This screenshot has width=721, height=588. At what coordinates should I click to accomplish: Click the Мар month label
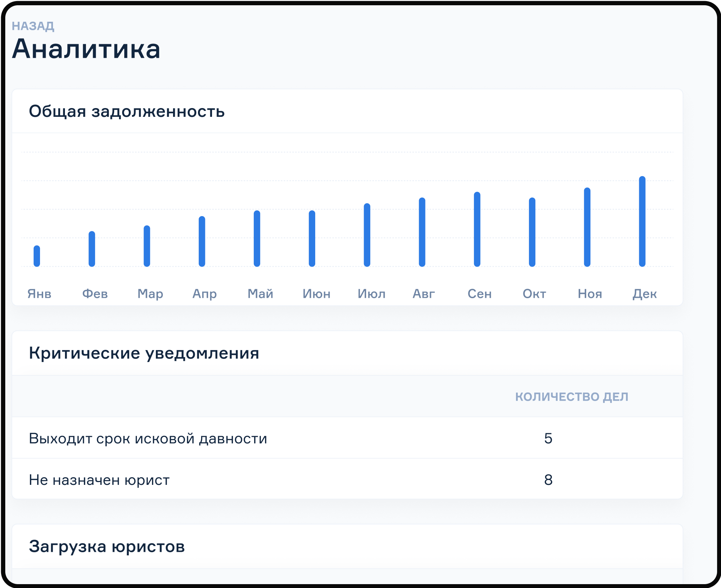(x=150, y=294)
